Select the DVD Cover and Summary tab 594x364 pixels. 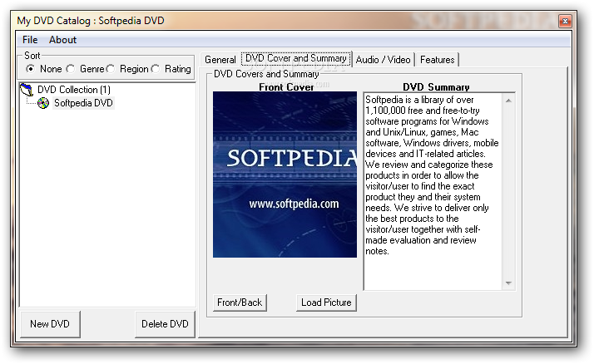[x=296, y=58]
